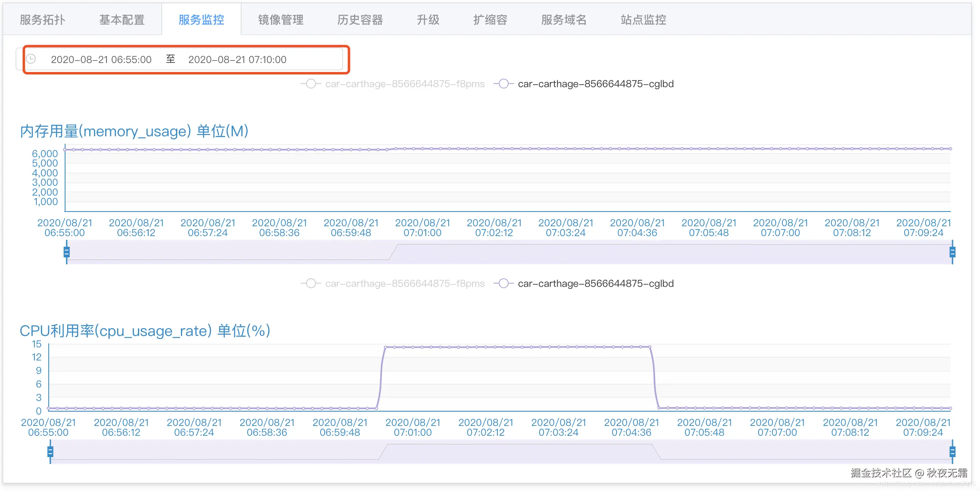Open the start time selector showing 06:55:00
Screen dimensions: 980x491
coord(101,59)
